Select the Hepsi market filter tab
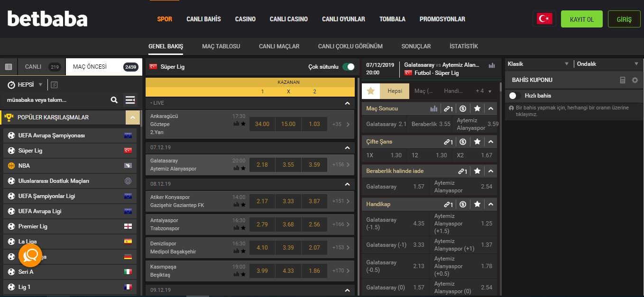This screenshot has height=297, width=644. [395, 91]
